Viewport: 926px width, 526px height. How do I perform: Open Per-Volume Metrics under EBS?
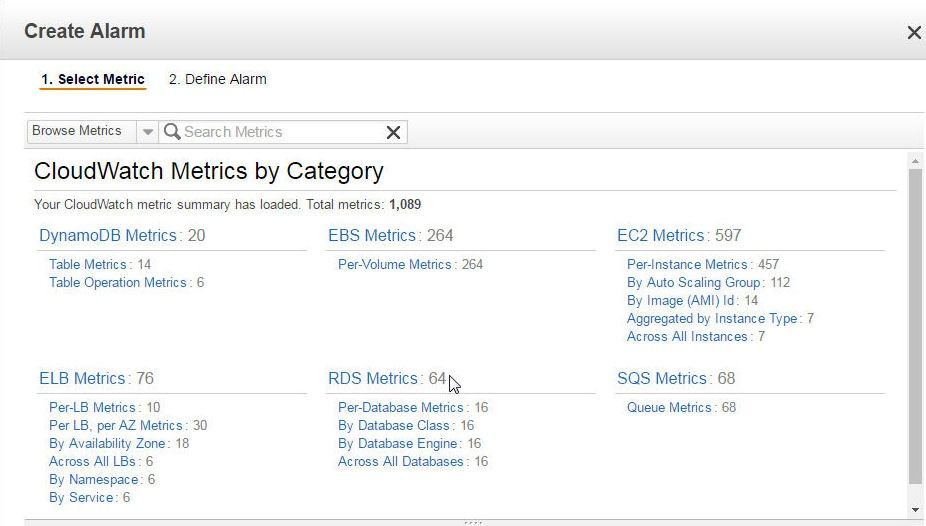point(394,264)
